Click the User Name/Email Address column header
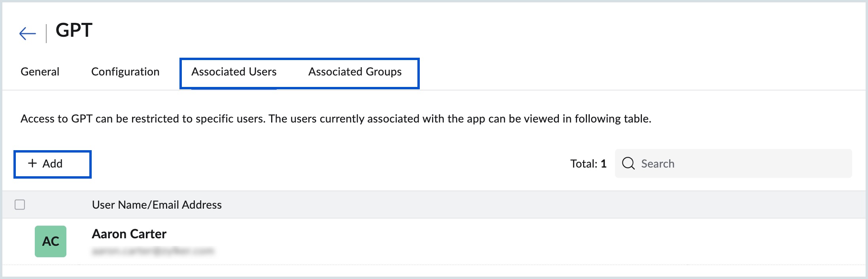868x279 pixels. [x=157, y=205]
